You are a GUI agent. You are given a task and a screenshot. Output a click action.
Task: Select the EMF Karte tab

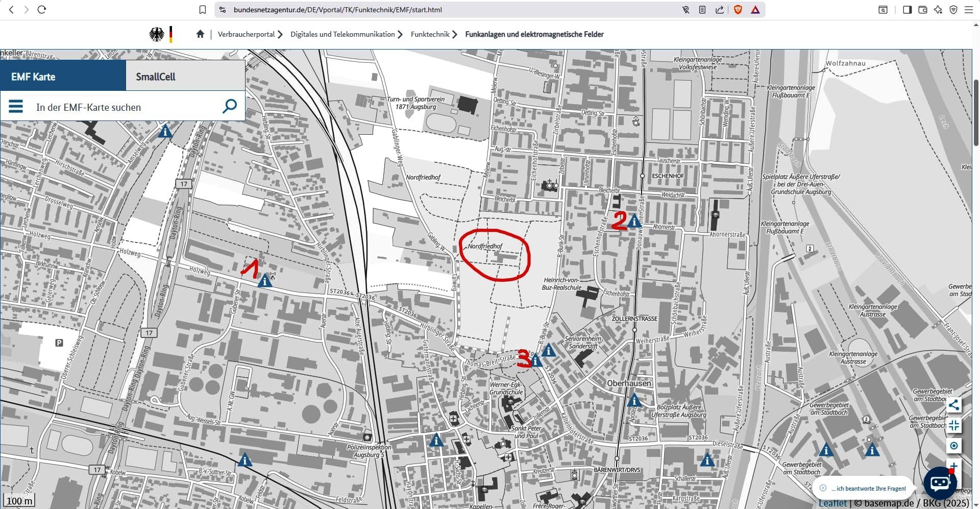pos(33,77)
